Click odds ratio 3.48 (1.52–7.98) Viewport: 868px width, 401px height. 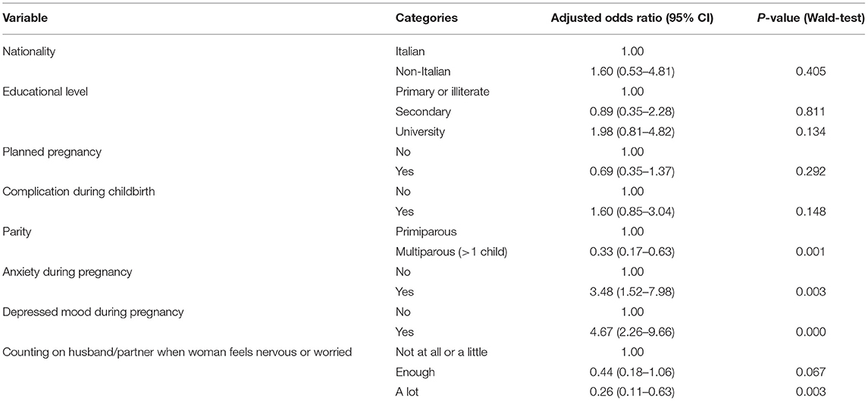[631, 291]
